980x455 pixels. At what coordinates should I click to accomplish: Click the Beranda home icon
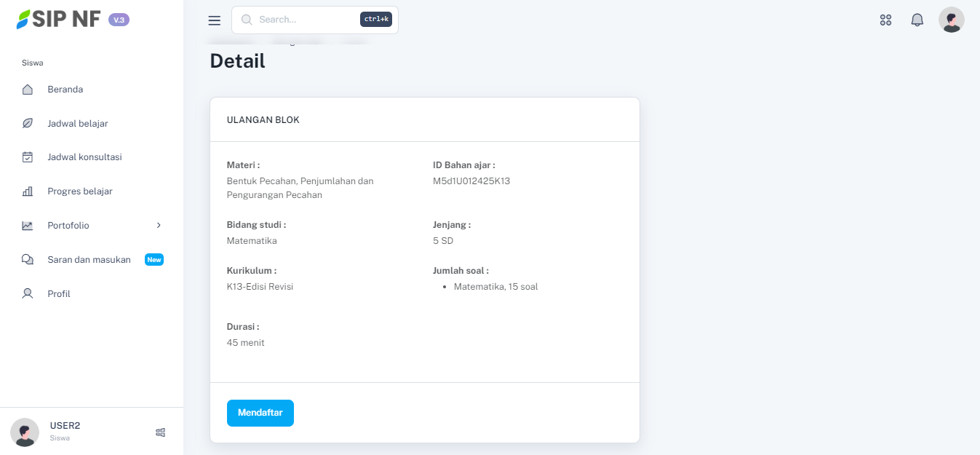(x=28, y=90)
